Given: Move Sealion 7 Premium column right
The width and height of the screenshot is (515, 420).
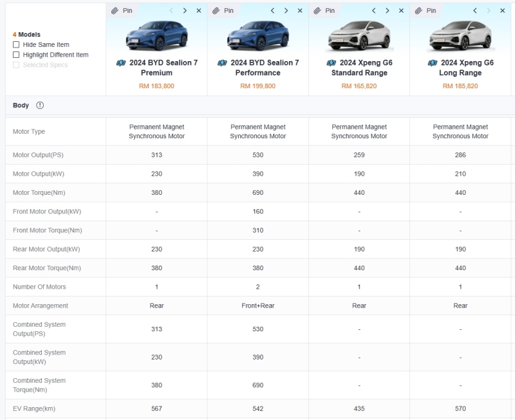Looking at the screenshot, I should [185, 11].
